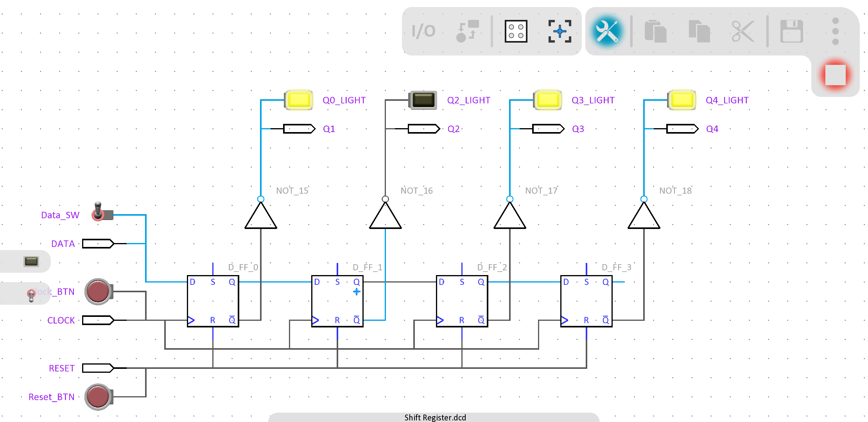This screenshot has width=868, height=422.
Task: Open the Shift Register.dcd file tab
Action: [434, 417]
